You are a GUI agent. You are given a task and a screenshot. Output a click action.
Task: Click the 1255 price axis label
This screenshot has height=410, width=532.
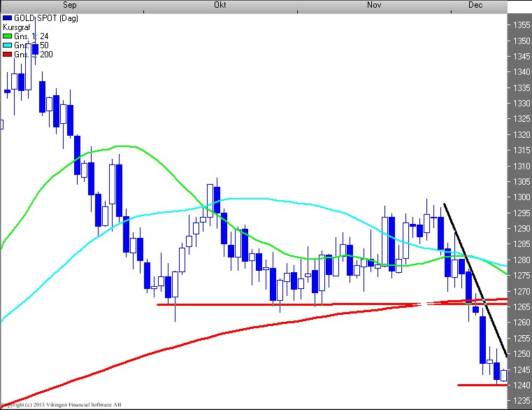[521, 339]
